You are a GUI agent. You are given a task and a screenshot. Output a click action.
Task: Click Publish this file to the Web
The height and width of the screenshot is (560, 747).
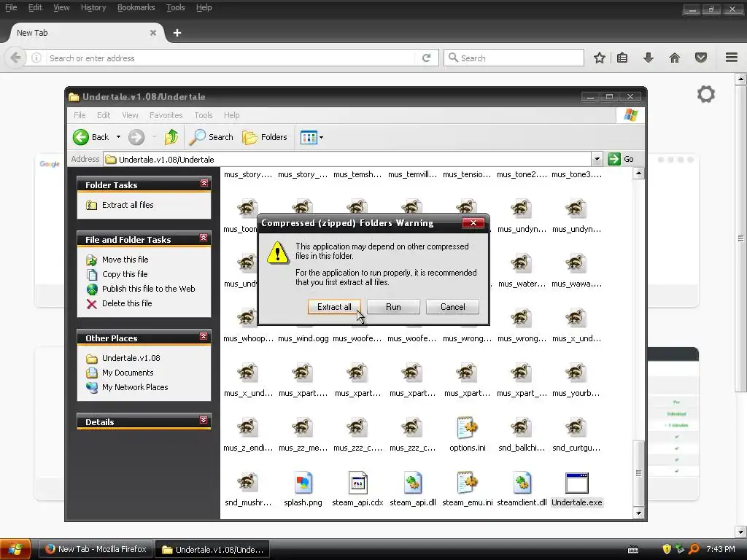click(149, 289)
